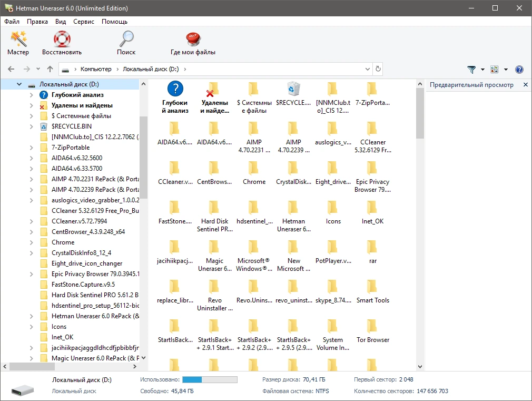Click the drive icon in status bar
Viewport: 532px width, 401px height.
pos(23,390)
